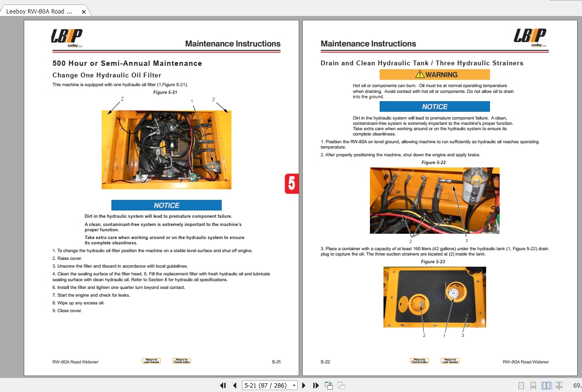Click the blue NOTICE banner on right page

click(435, 106)
